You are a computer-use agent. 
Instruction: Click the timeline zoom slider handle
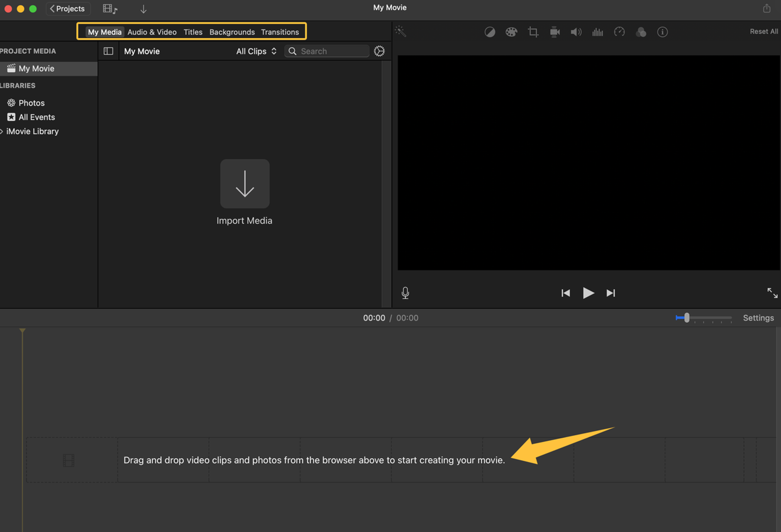(x=687, y=318)
